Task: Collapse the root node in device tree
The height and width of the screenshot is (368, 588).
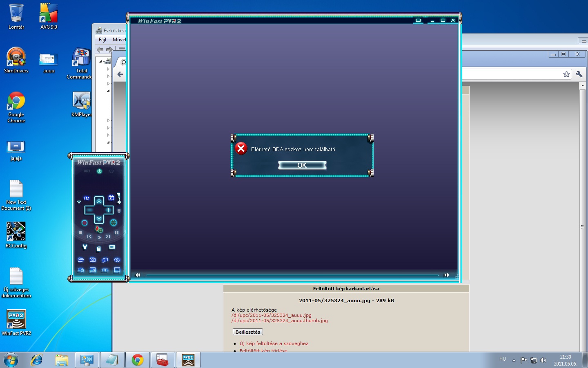Action: pyautogui.click(x=100, y=61)
